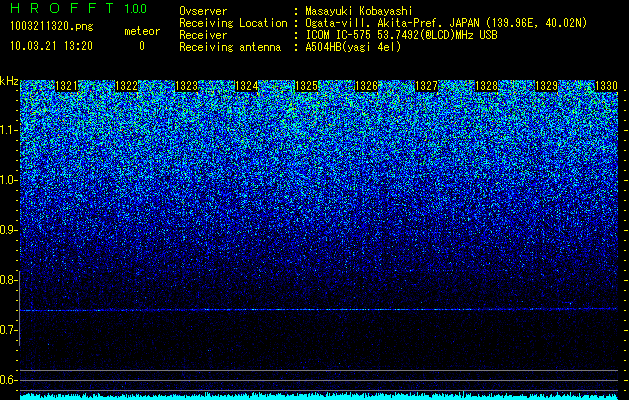629x400 pixels.
Task: Click the 1326 time marker
Action: click(x=366, y=86)
